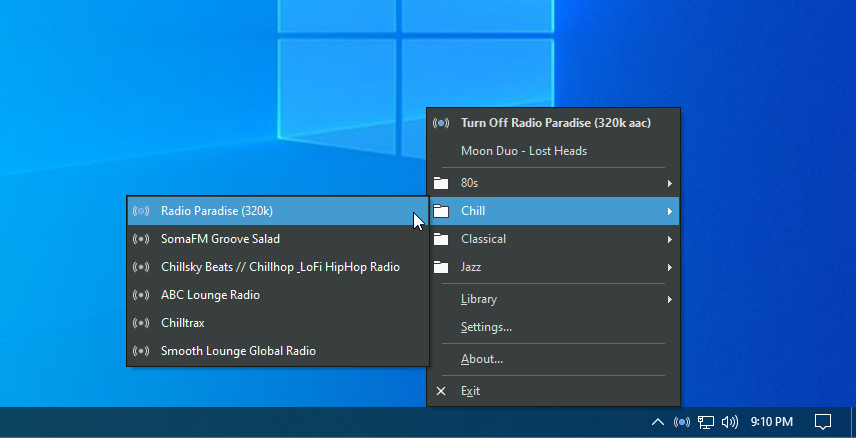Play SomaFM Groove Salad station
Screen dimensions: 856x438
(278, 239)
